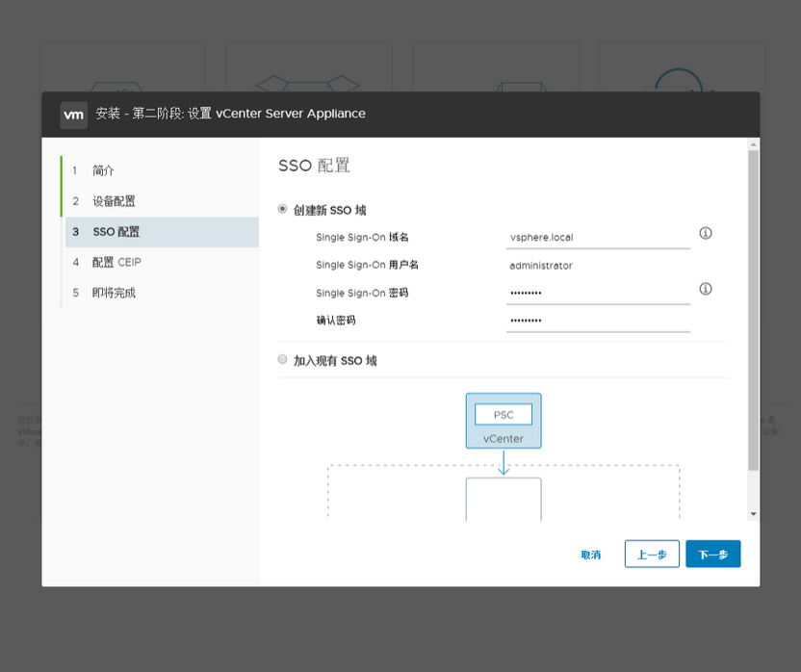
Task: Click the vertical scrollbar thumb
Action: pyautogui.click(x=753, y=310)
